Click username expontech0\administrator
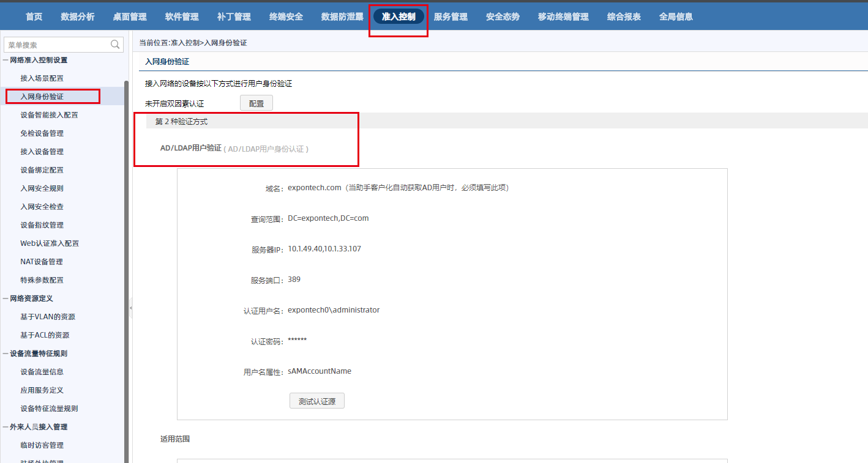 pyautogui.click(x=334, y=310)
